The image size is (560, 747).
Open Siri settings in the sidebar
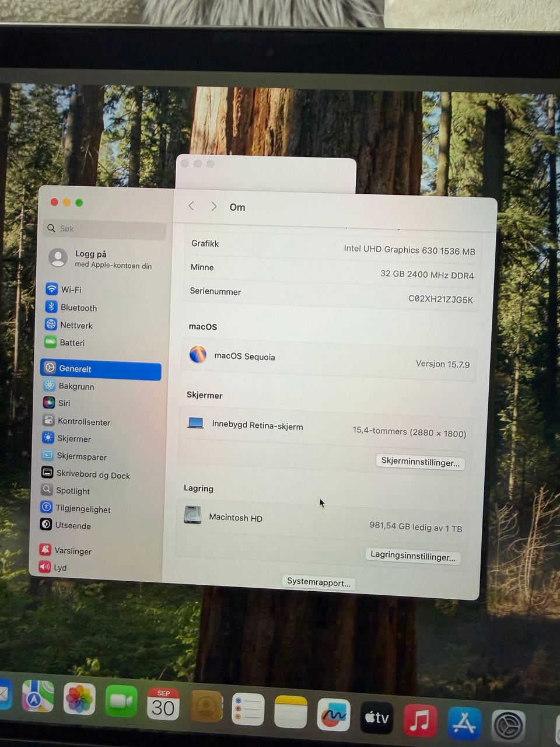[x=57, y=403]
